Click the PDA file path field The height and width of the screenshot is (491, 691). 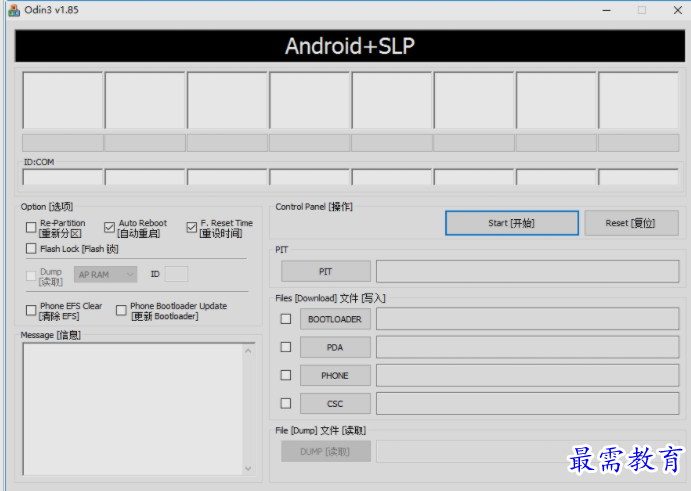pyautogui.click(x=528, y=347)
